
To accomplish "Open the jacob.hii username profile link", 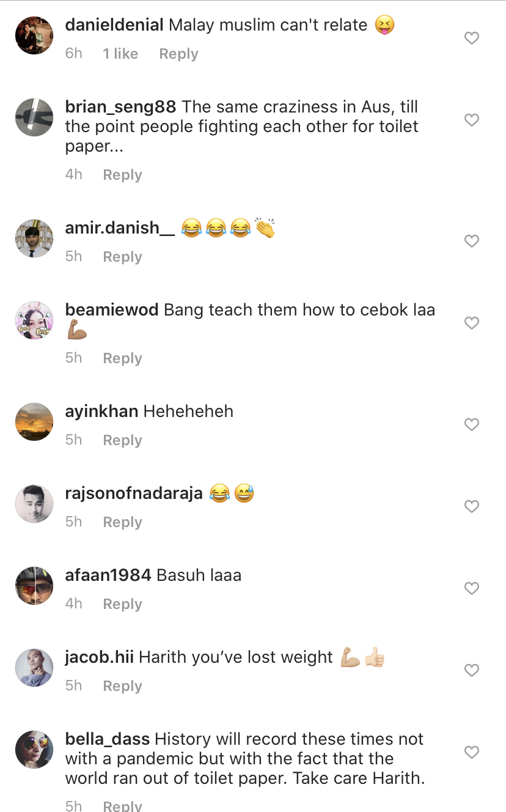I will click(99, 657).
